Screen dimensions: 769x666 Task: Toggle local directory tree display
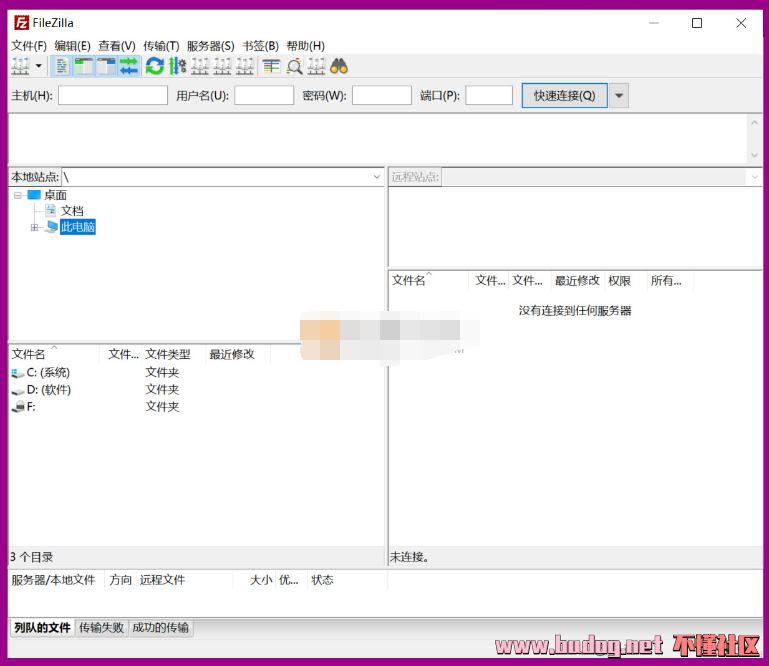[x=84, y=66]
